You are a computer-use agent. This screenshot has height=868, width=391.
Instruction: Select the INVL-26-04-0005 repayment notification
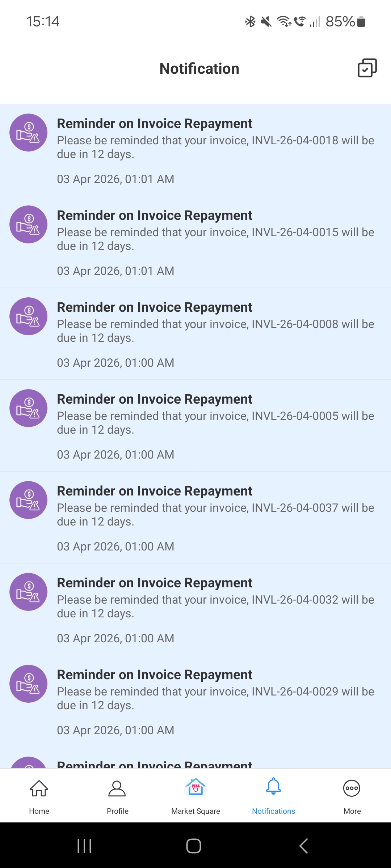215,425
